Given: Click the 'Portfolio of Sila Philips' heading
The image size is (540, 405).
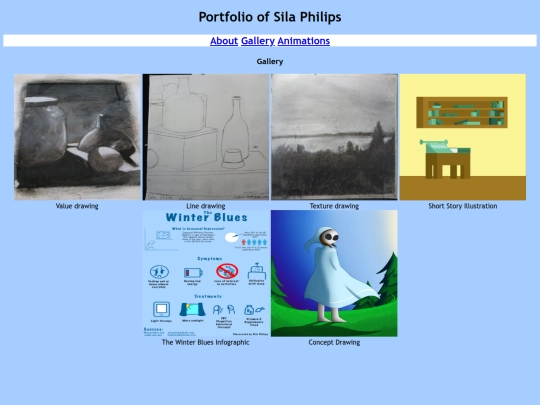Looking at the screenshot, I should click(x=270, y=17).
